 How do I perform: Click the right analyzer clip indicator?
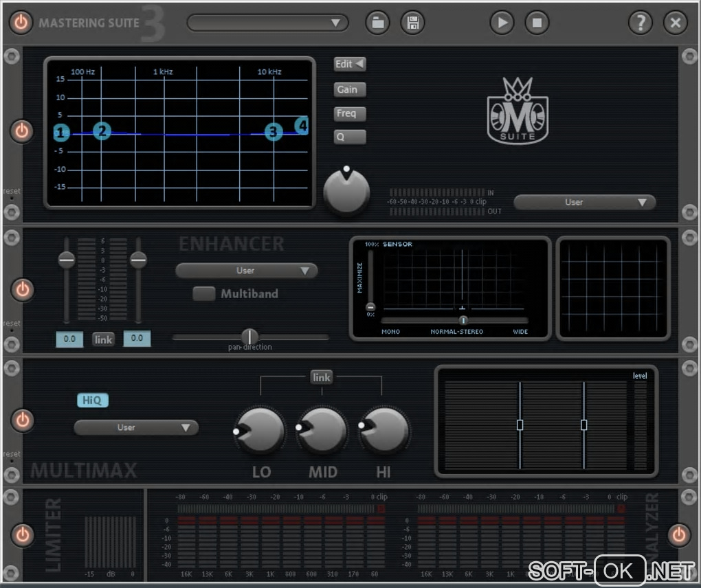click(x=621, y=508)
